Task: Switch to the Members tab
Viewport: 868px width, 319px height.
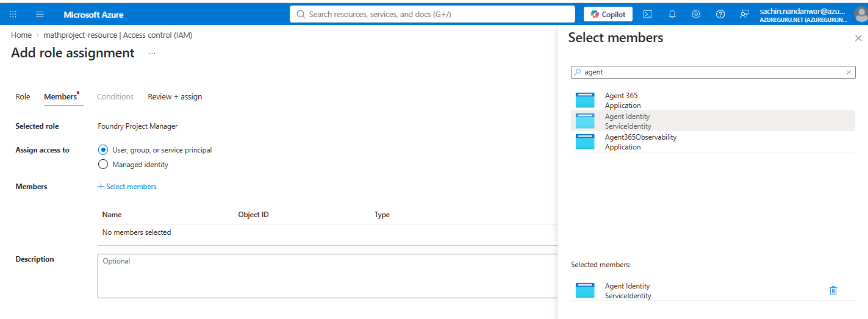Action: 60,96
